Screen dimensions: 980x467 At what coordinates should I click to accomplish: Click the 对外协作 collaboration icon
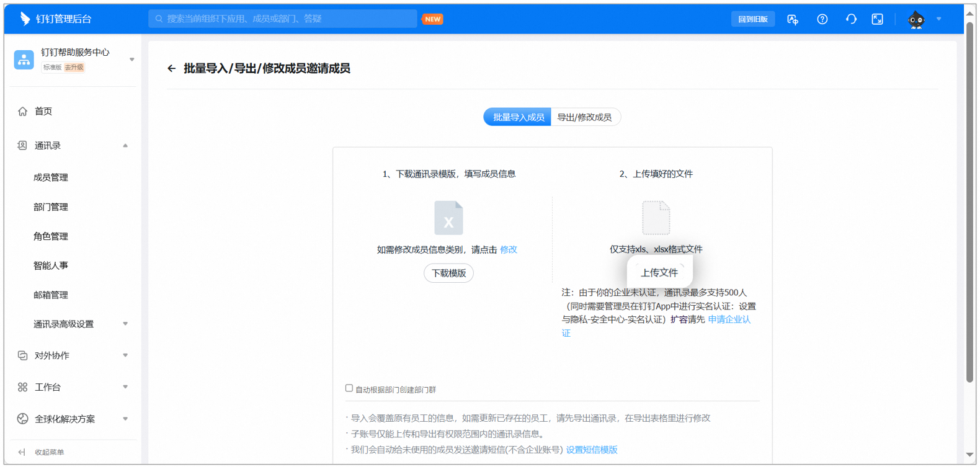click(22, 355)
